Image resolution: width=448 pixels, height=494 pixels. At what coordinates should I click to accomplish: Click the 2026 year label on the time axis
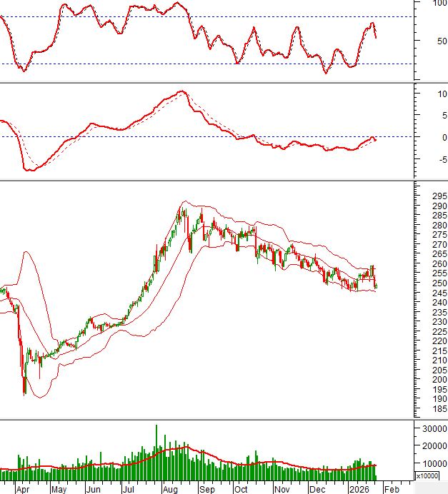(358, 490)
